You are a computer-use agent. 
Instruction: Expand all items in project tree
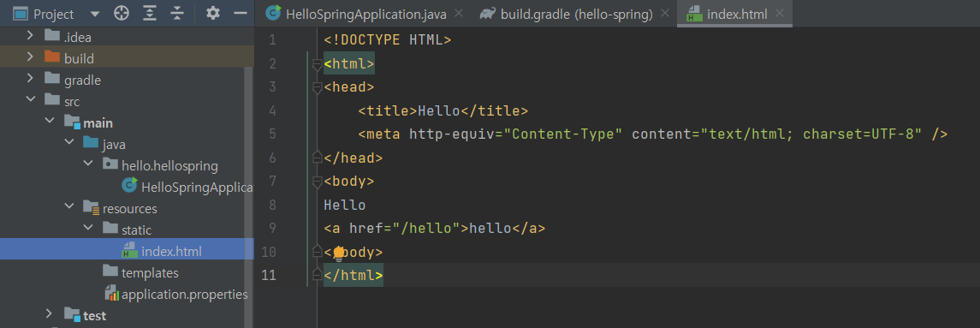(150, 13)
